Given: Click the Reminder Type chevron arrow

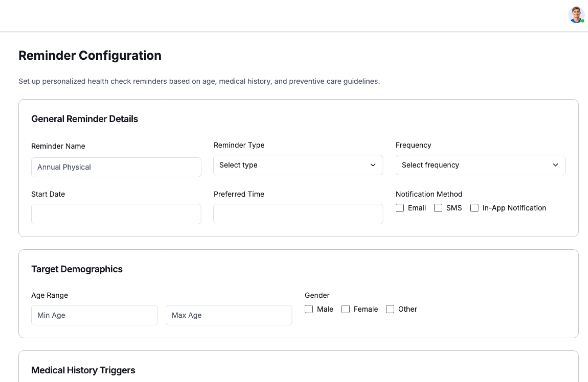Looking at the screenshot, I should [x=373, y=165].
